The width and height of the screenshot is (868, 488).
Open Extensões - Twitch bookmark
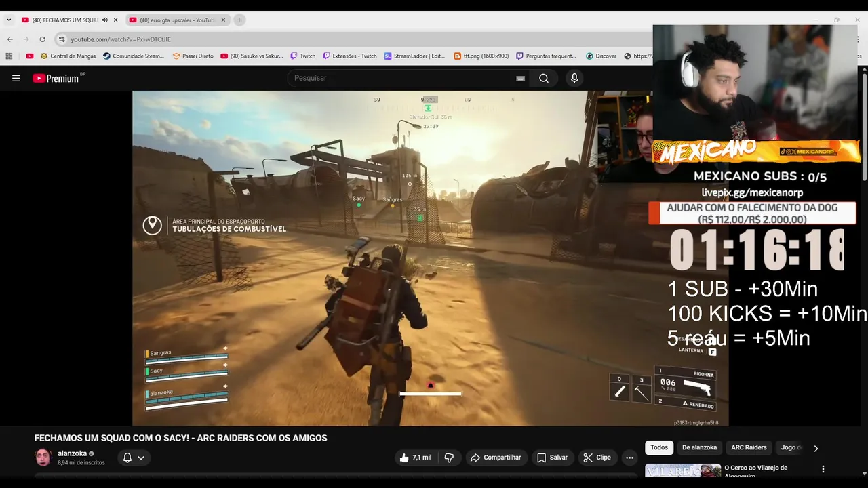pyautogui.click(x=350, y=56)
